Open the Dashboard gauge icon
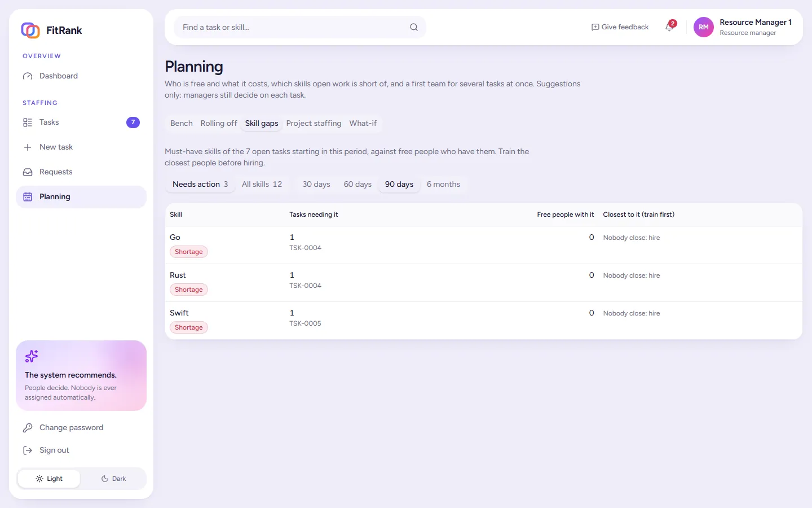 (x=28, y=76)
